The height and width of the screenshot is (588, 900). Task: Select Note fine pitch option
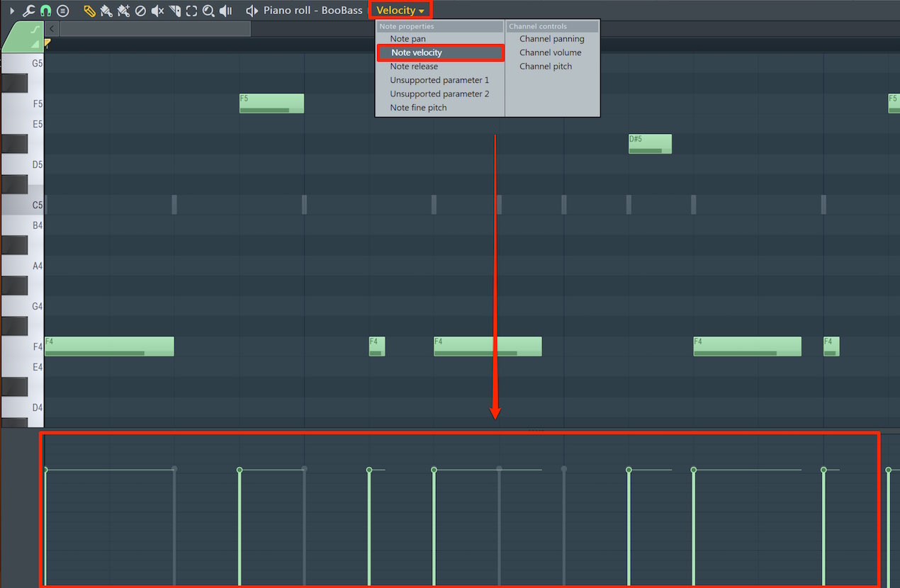(x=418, y=108)
